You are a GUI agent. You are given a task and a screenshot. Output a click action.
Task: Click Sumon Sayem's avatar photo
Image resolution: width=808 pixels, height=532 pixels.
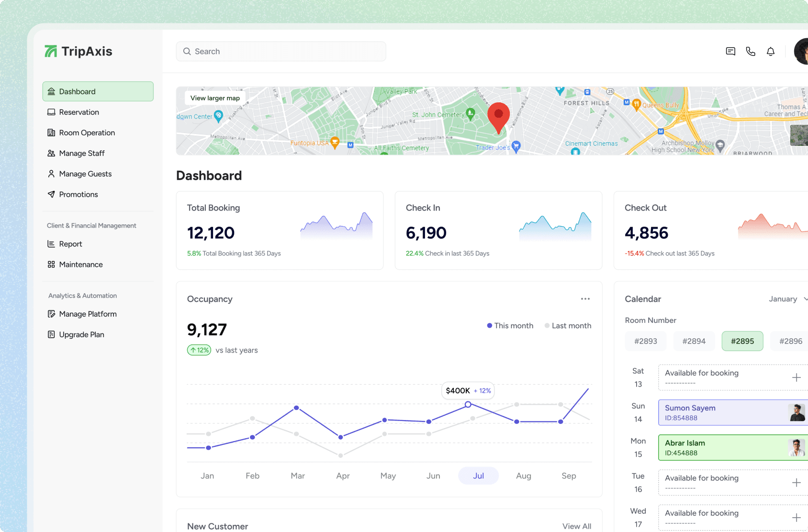point(797,412)
